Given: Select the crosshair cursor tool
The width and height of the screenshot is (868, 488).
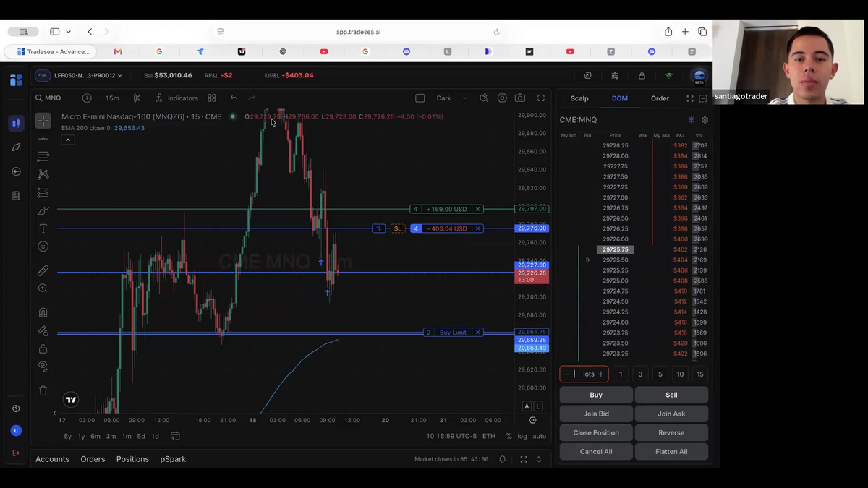Looking at the screenshot, I should coord(43,121).
